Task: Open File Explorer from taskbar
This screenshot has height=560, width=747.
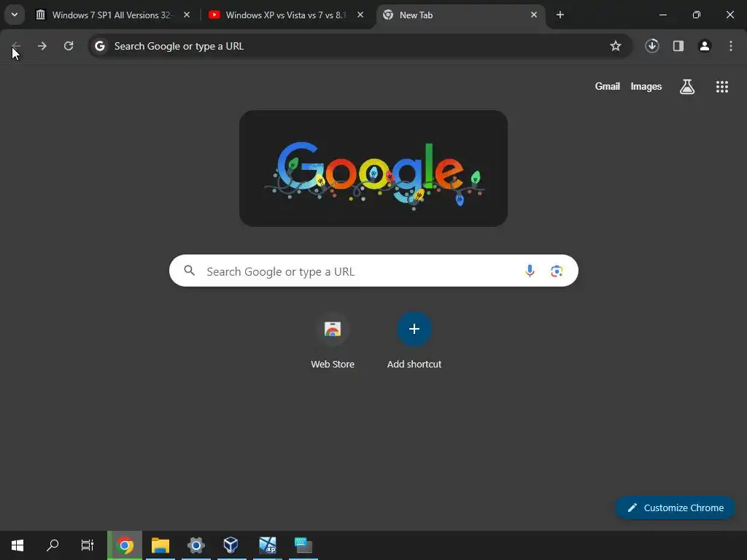Action: click(x=160, y=545)
